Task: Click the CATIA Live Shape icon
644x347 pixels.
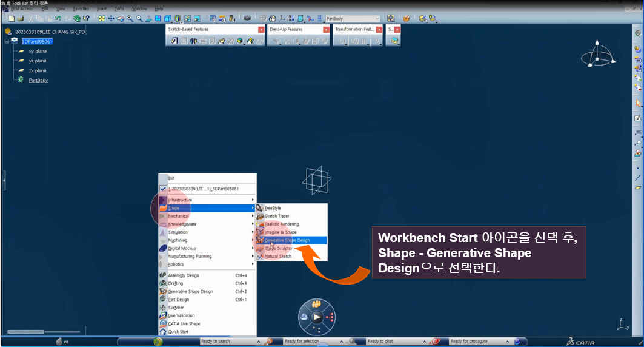Action: coord(163,323)
